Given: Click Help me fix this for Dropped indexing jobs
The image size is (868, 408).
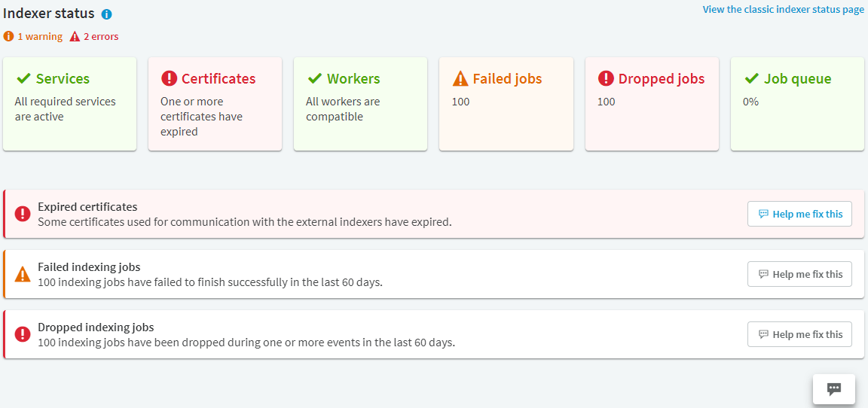Looking at the screenshot, I should pos(799,334).
